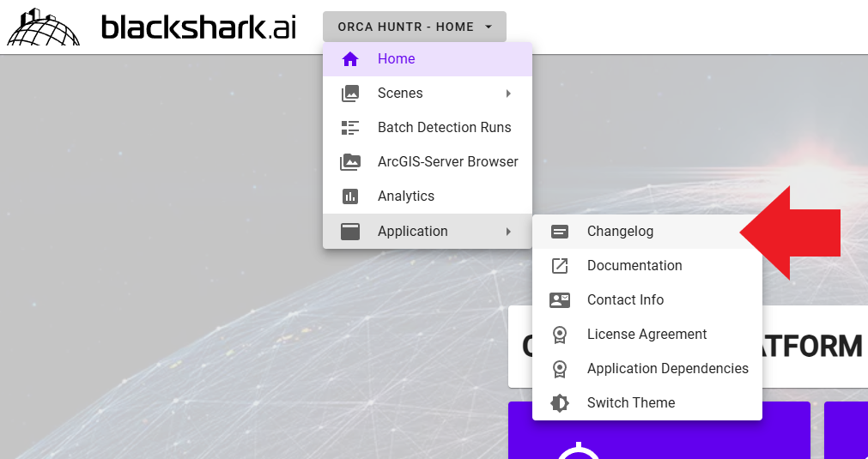Open Application Dependencies in the submenu

647,369
